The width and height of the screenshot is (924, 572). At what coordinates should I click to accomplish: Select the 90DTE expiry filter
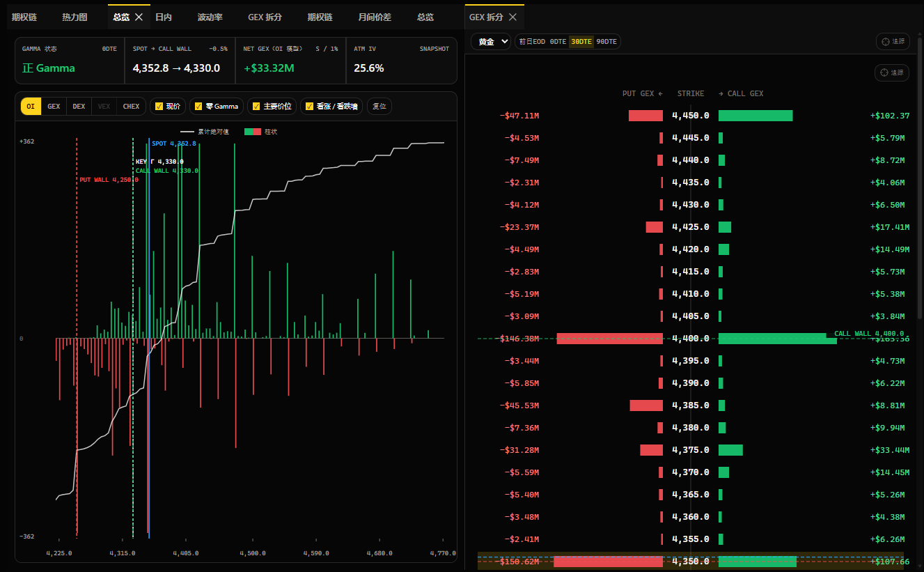(x=606, y=42)
